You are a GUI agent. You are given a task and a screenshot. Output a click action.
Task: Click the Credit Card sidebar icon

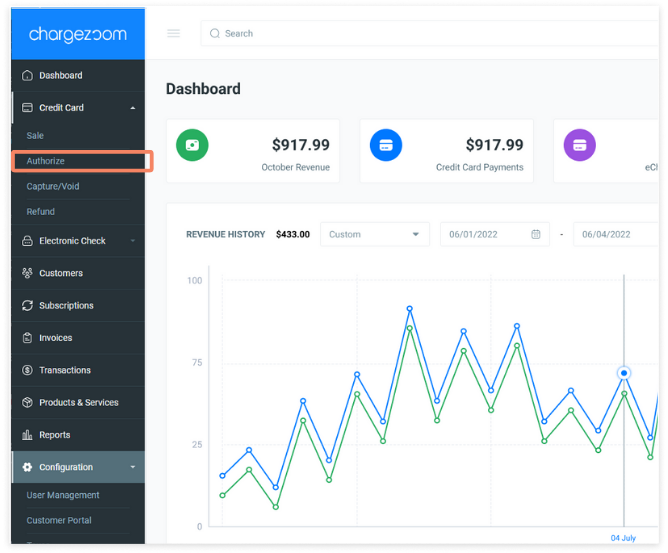27,107
